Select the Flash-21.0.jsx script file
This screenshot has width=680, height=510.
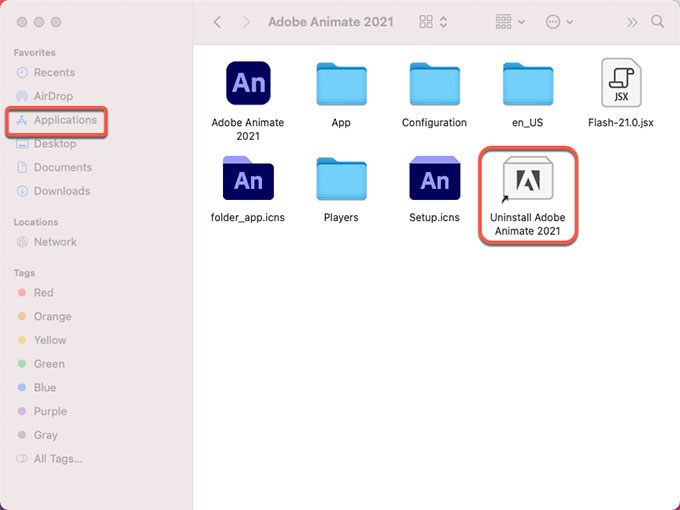pyautogui.click(x=621, y=83)
